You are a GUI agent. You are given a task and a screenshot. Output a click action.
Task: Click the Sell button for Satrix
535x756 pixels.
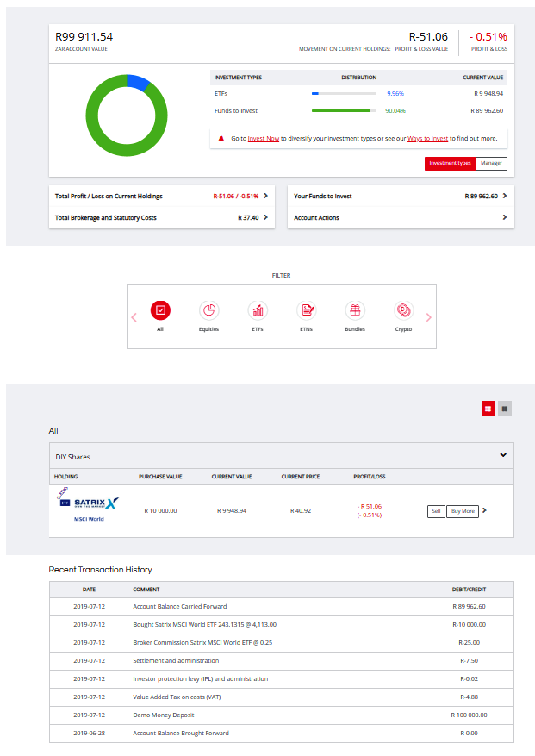(436, 511)
